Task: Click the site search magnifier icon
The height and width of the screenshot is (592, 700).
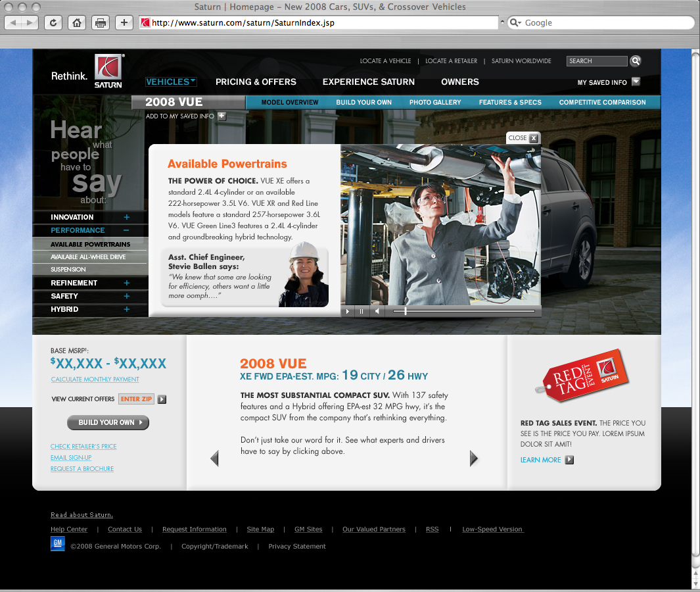Action: pos(636,61)
